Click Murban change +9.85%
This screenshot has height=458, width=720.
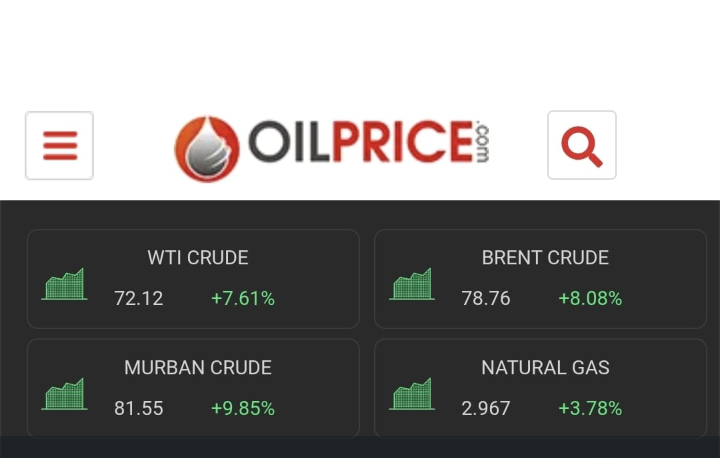[x=243, y=409]
